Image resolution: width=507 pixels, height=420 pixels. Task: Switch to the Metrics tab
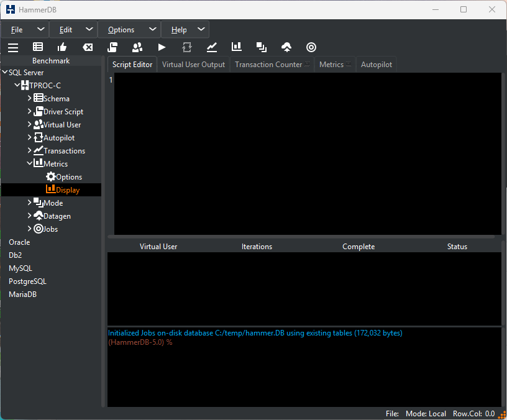click(336, 65)
